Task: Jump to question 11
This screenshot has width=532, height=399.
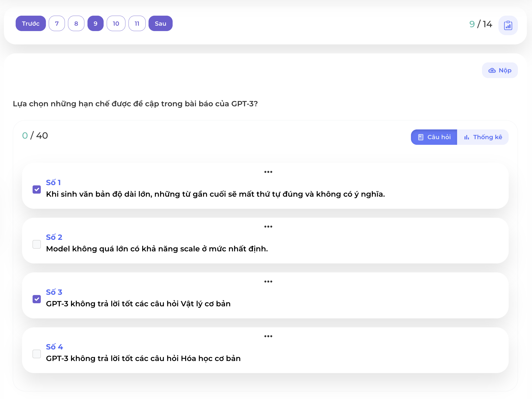Action: point(137,23)
